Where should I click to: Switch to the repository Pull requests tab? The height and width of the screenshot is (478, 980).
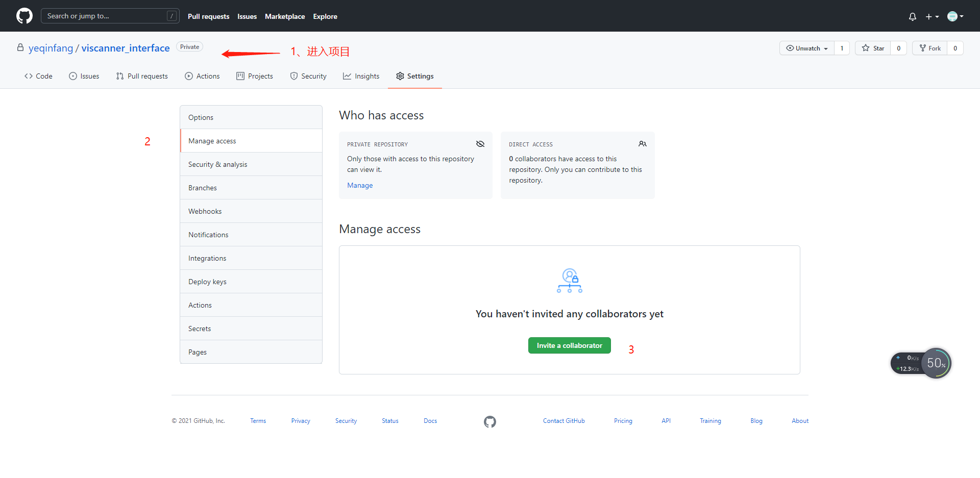142,76
